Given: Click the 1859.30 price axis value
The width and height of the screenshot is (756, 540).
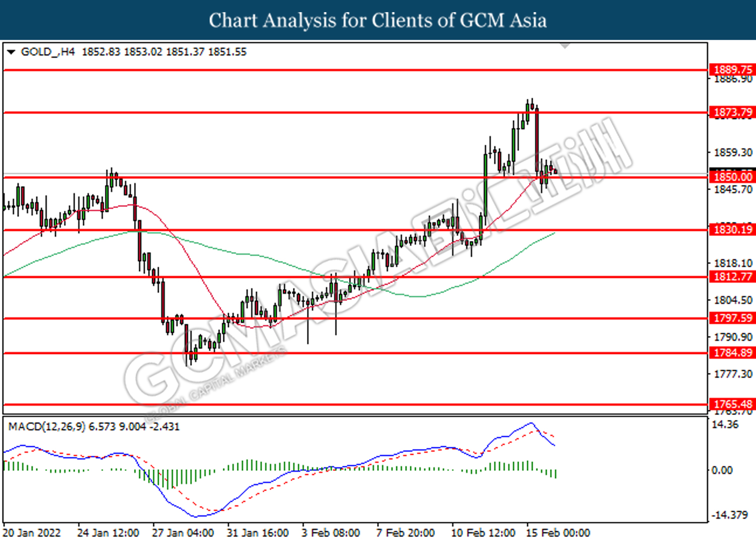Looking at the screenshot, I should tap(733, 152).
